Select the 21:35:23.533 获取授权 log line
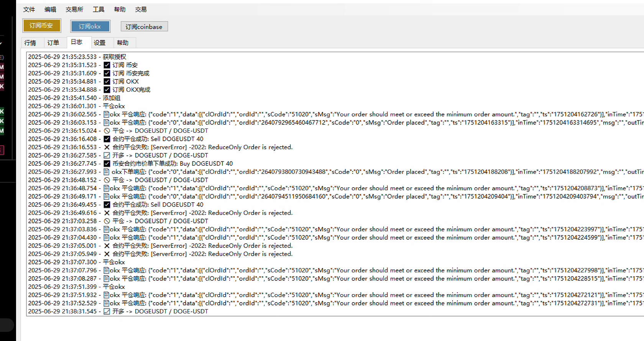Screen dimensions: 644x341 click(x=77, y=57)
